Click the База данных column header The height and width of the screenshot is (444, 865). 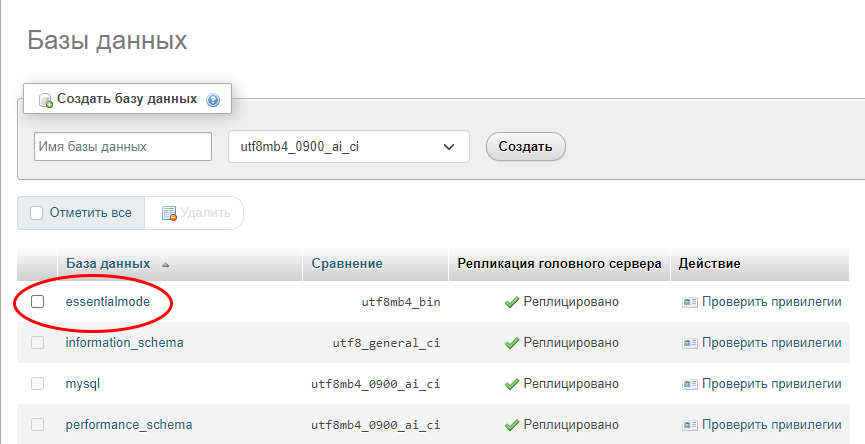tap(108, 264)
